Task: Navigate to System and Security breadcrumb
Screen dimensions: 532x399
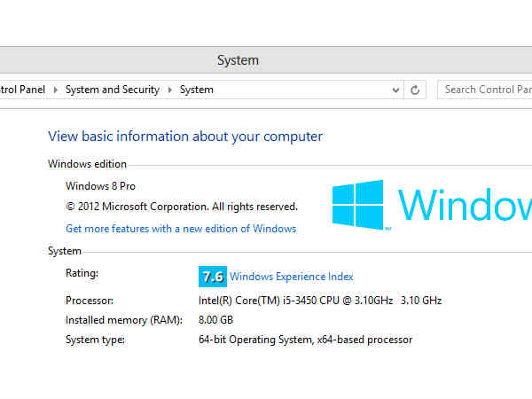Action: (113, 90)
